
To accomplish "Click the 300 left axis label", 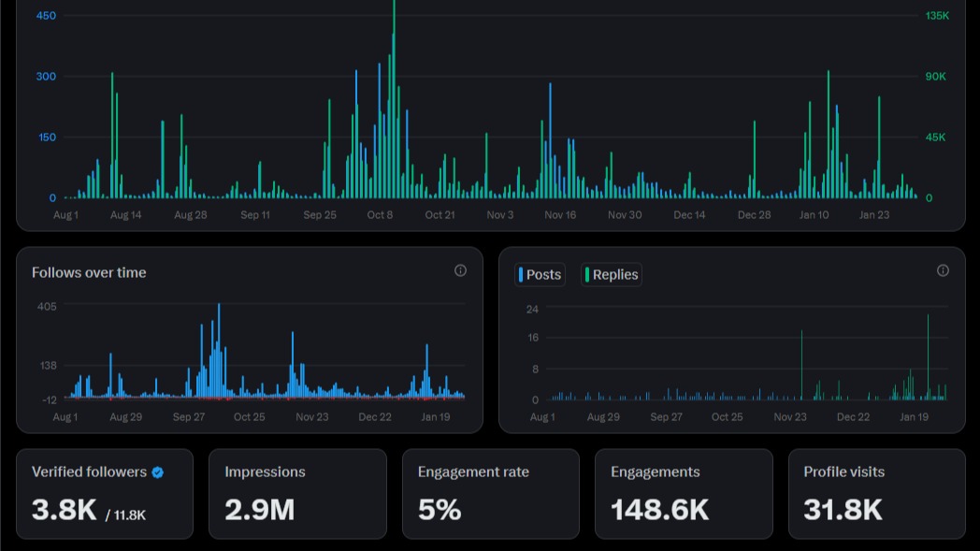I will [x=46, y=77].
